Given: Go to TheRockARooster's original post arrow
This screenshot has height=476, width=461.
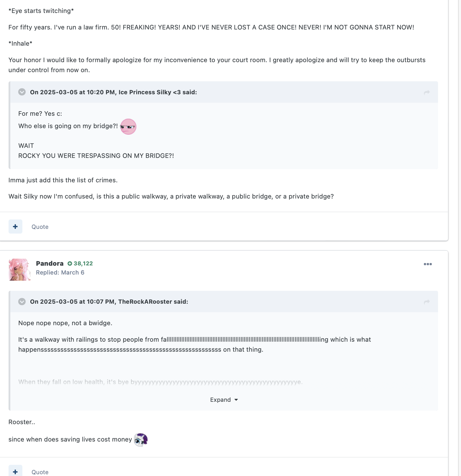Looking at the screenshot, I should click(427, 302).
